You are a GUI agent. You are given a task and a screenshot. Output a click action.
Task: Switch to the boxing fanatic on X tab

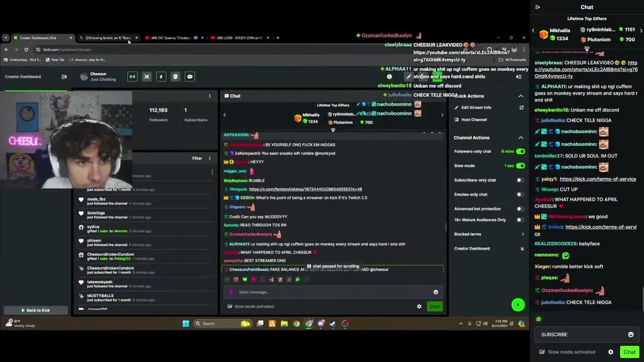[x=107, y=38]
